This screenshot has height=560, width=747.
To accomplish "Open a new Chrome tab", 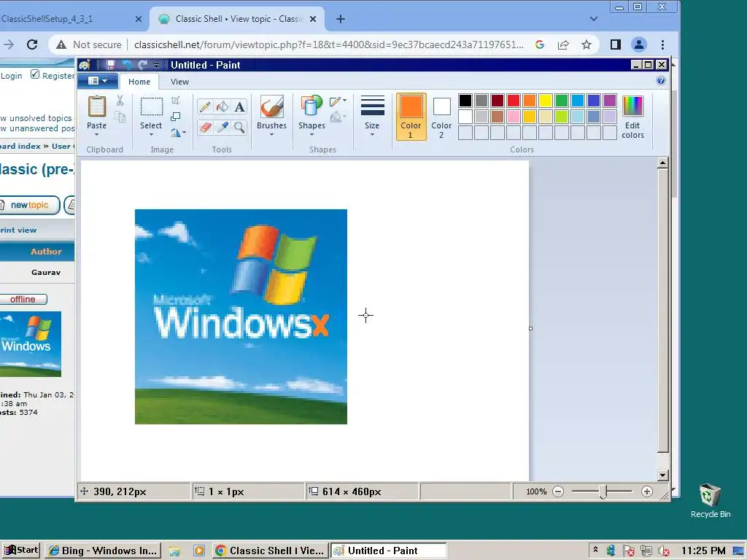I will pyautogui.click(x=340, y=19).
